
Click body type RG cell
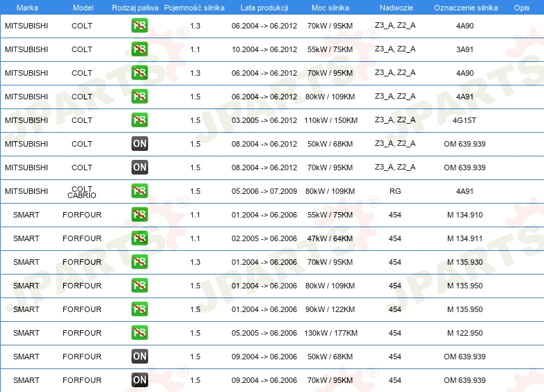click(395, 191)
